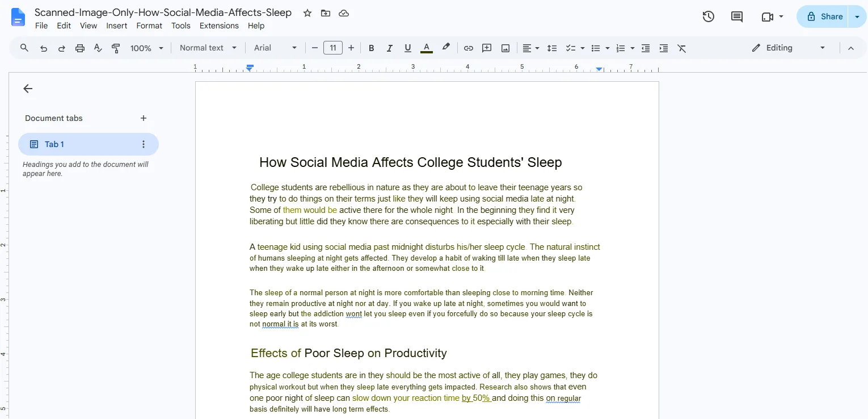The width and height of the screenshot is (868, 419).
Task: Select Tab 1 in document tabs
Action: [89, 144]
